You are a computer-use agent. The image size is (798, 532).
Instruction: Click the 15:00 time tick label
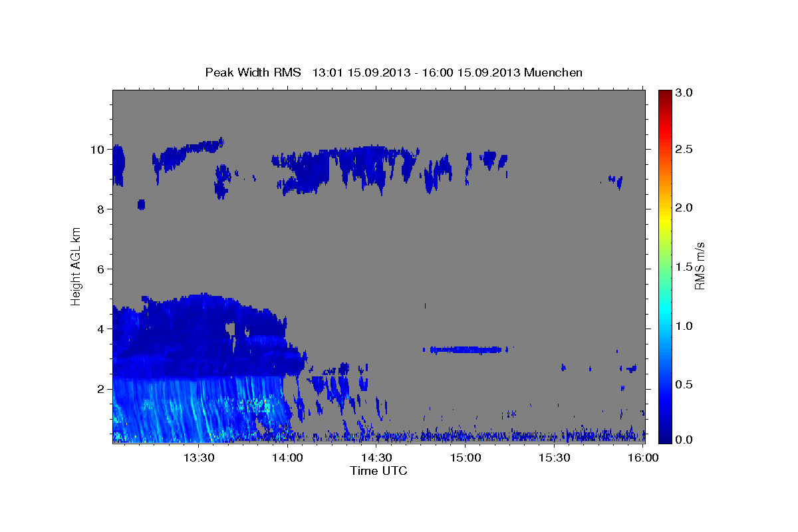pos(465,458)
